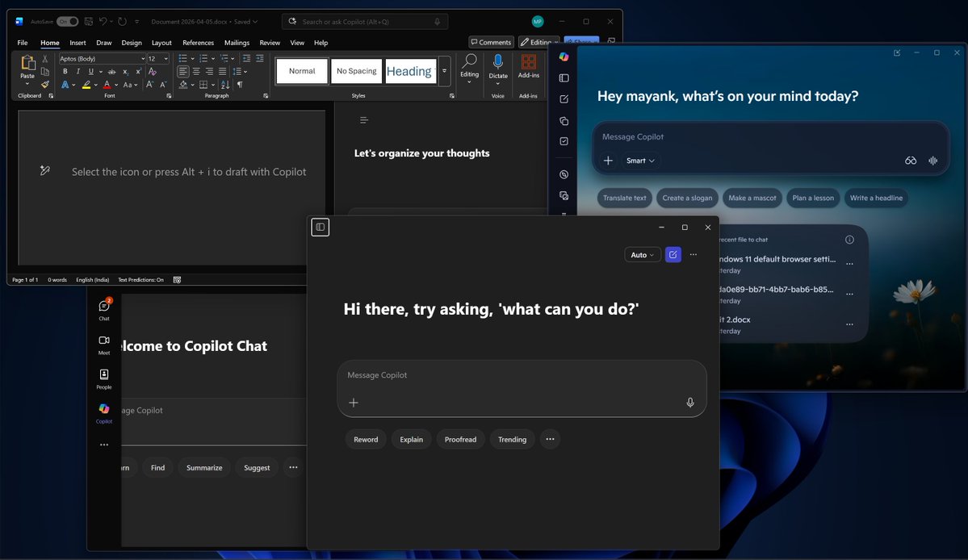Toggle Underline formatting in Word ribbon
This screenshot has height=560, width=968.
(90, 72)
